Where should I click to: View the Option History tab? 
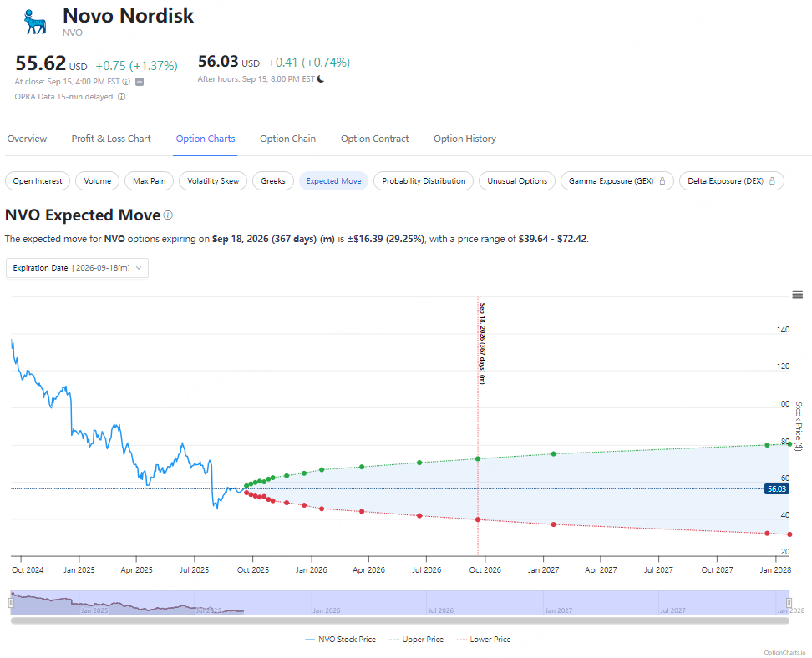465,139
